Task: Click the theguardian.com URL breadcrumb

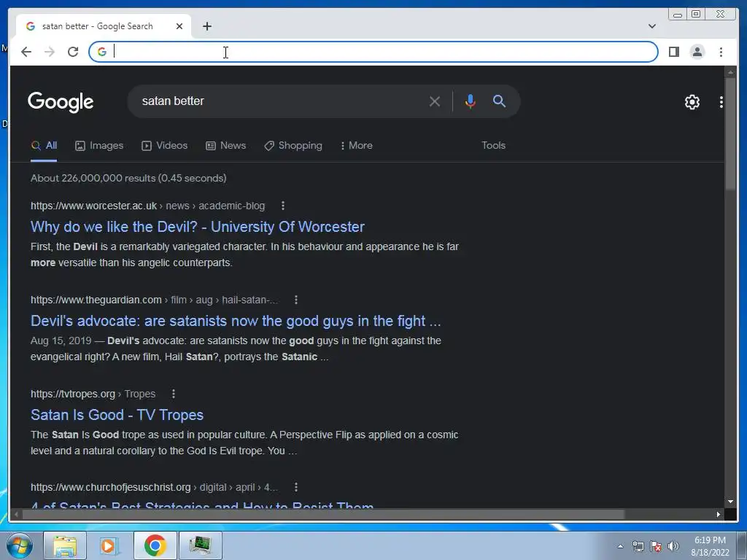Action: coord(155,300)
